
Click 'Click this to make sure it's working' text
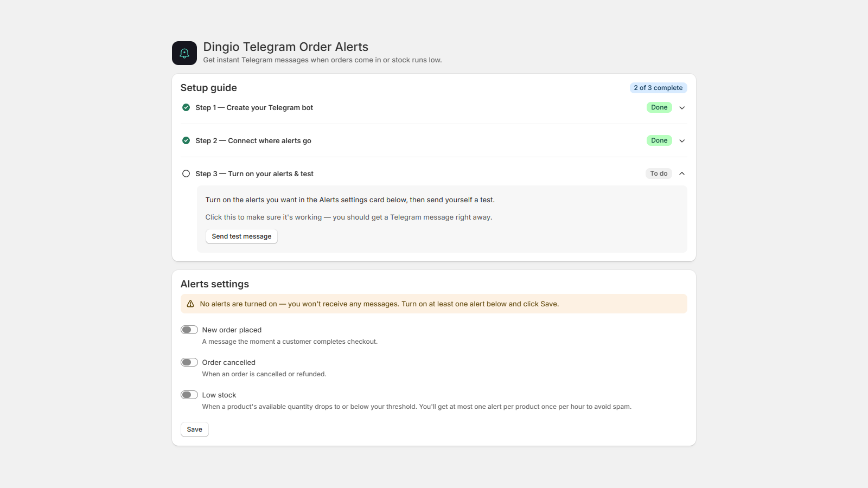(349, 217)
